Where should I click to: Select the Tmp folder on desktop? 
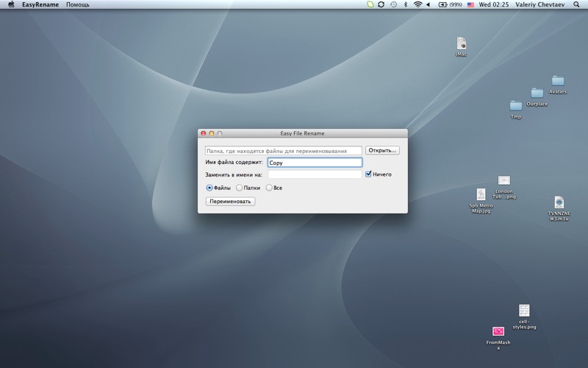pos(516,110)
